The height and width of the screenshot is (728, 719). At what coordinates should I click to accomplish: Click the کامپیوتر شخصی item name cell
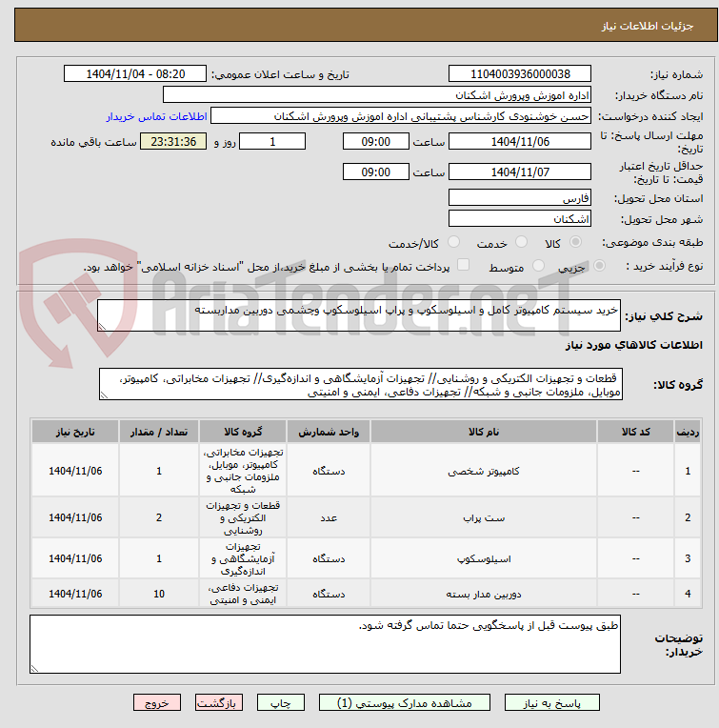(x=484, y=471)
